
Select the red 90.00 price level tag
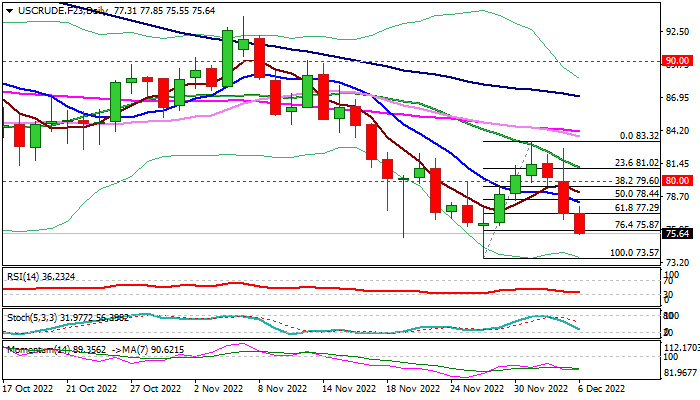point(677,61)
